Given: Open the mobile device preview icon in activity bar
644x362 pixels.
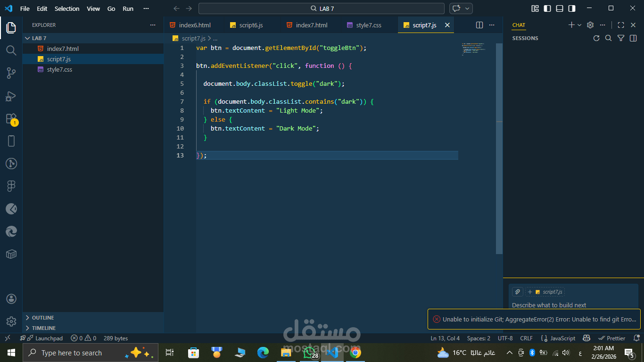Looking at the screenshot, I should tap(11, 141).
